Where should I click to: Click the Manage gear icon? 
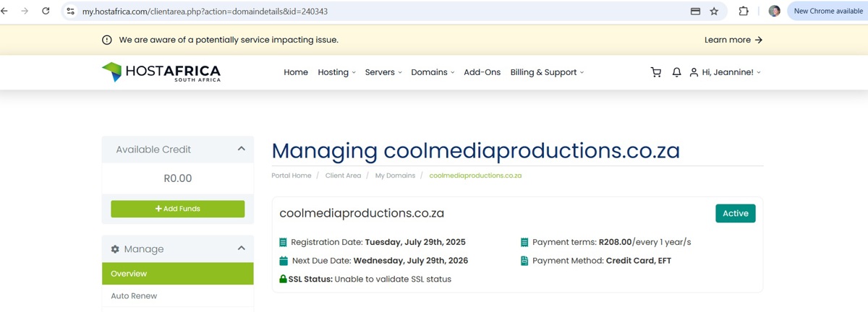pos(115,249)
